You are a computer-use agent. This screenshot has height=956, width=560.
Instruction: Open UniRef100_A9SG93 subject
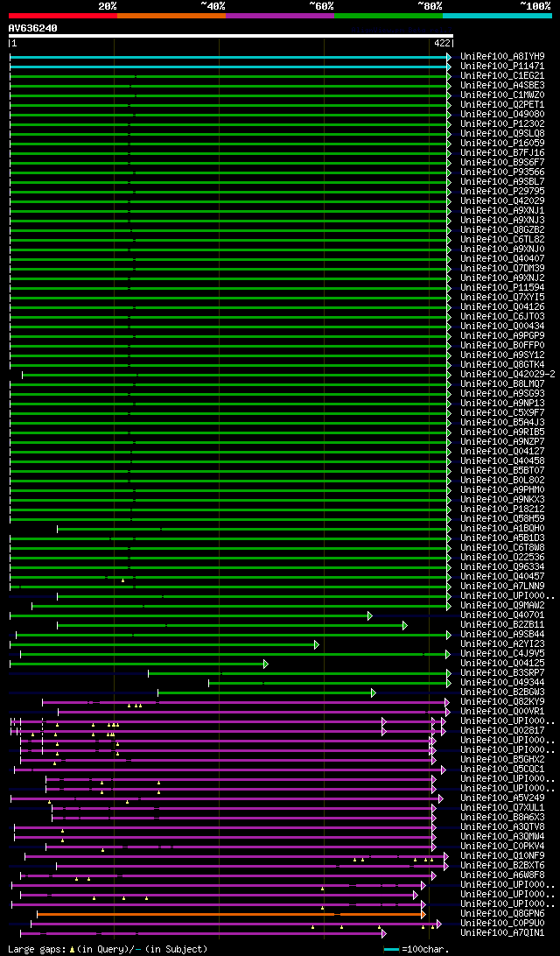(x=503, y=393)
